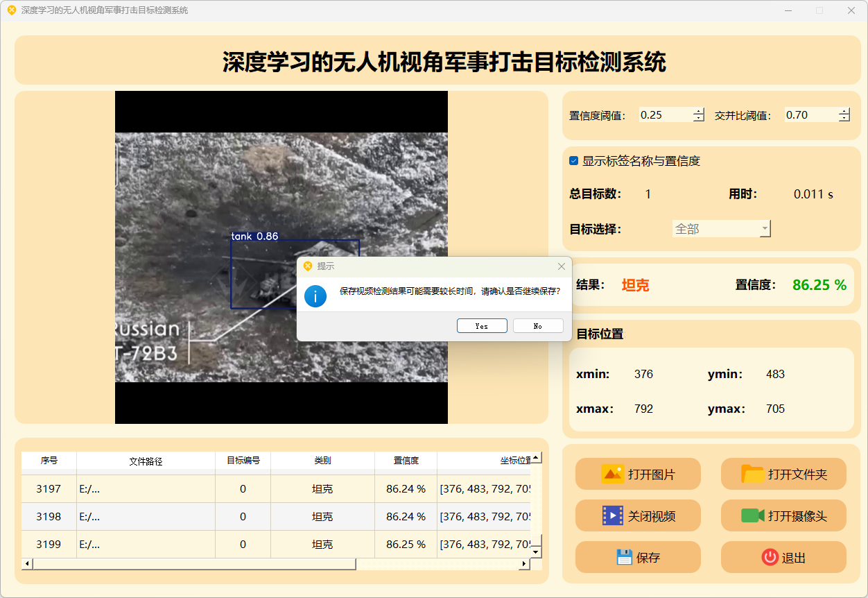This screenshot has height=598, width=868.
Task: Decrease 交并比阈值 with the down arrow
Action: [844, 119]
